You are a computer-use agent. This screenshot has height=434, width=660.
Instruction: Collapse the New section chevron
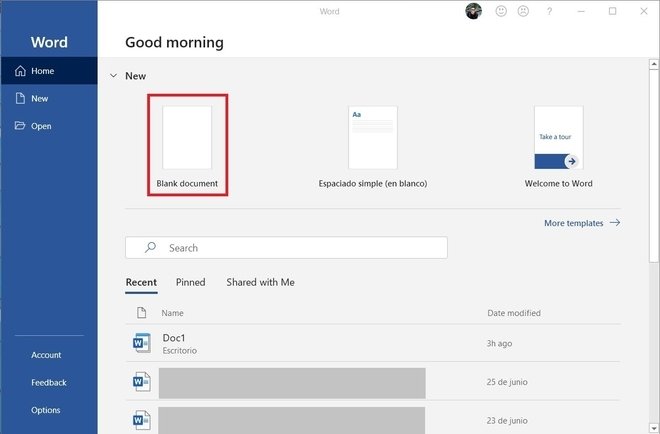[x=113, y=76]
